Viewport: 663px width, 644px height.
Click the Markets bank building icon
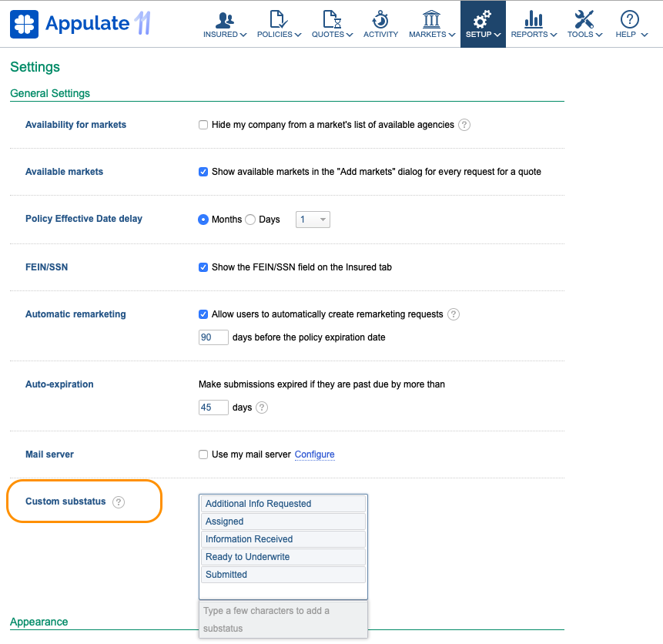(431, 19)
